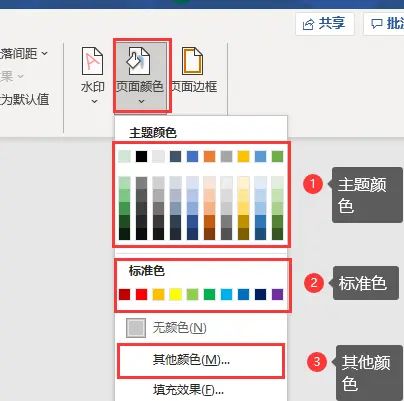Click the 主题颜色 section heading
This screenshot has width=404, height=401.
[153, 133]
